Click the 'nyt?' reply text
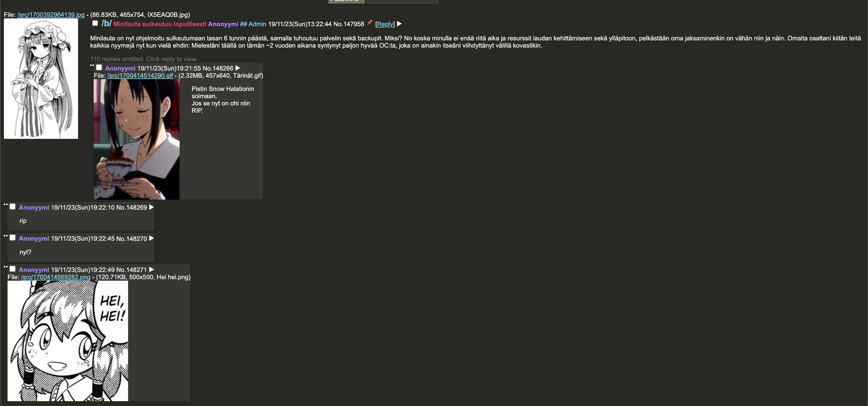This screenshot has width=868, height=406. tap(25, 252)
